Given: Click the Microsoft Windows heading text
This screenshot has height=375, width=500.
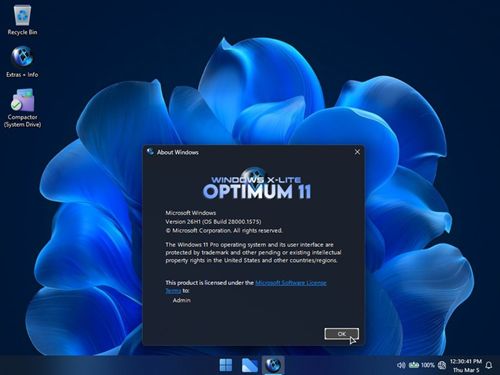Looking at the screenshot, I should coord(191,213).
